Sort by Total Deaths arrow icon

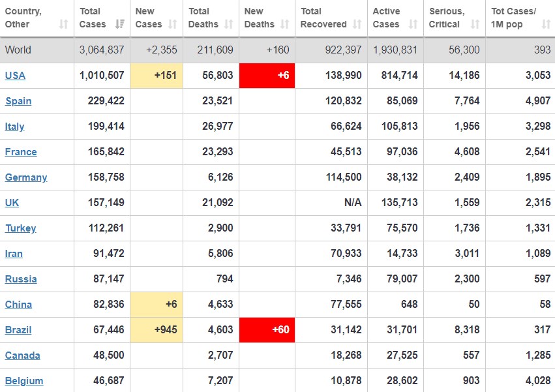click(229, 24)
